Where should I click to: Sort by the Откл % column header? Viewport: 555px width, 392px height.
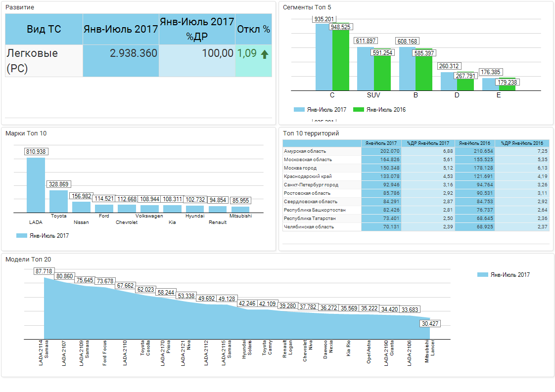tap(253, 29)
